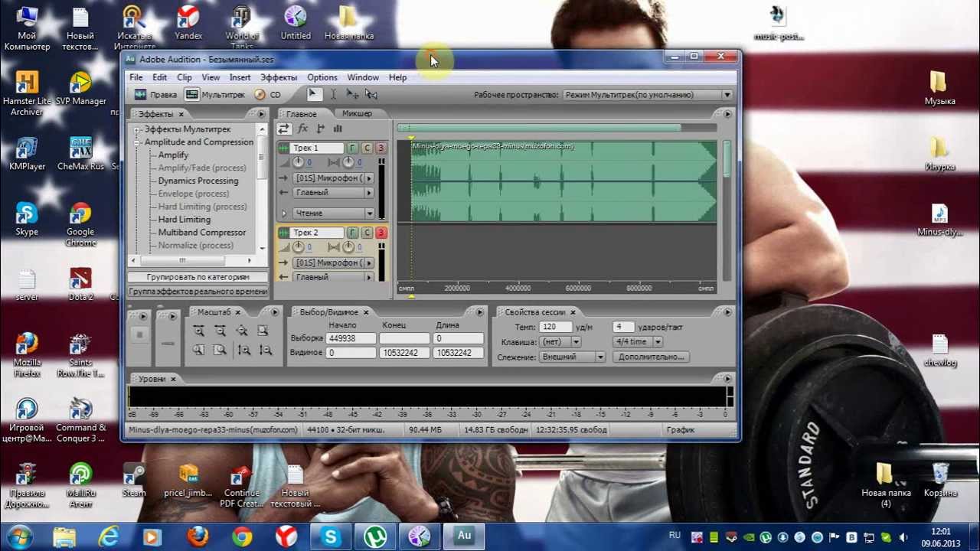Click Zoom Out Full Both Axes icon

[241, 331]
